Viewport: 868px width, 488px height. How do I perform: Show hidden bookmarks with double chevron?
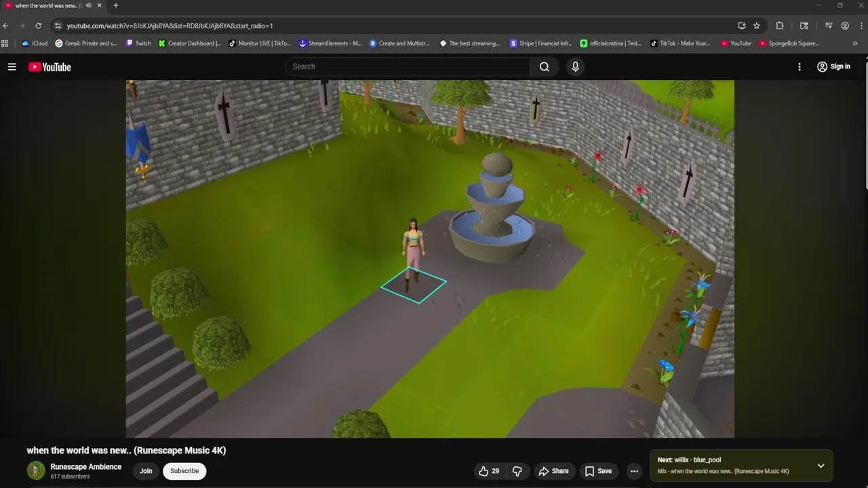point(854,43)
